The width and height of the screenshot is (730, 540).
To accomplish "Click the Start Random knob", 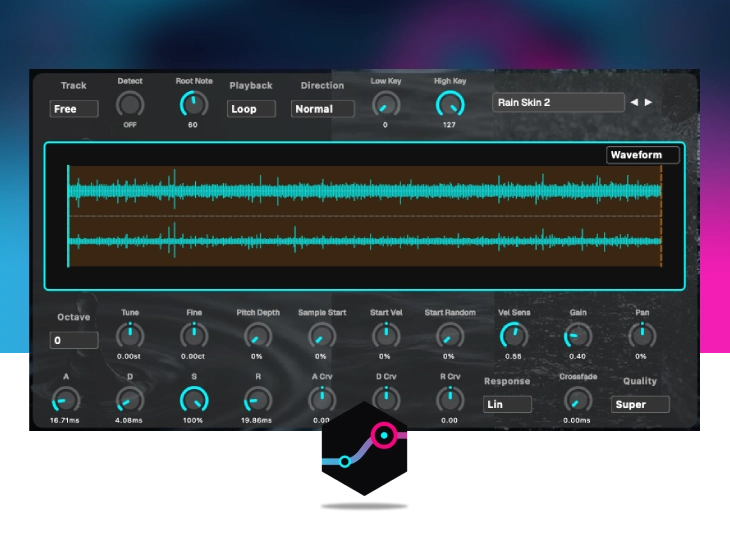I will (450, 335).
